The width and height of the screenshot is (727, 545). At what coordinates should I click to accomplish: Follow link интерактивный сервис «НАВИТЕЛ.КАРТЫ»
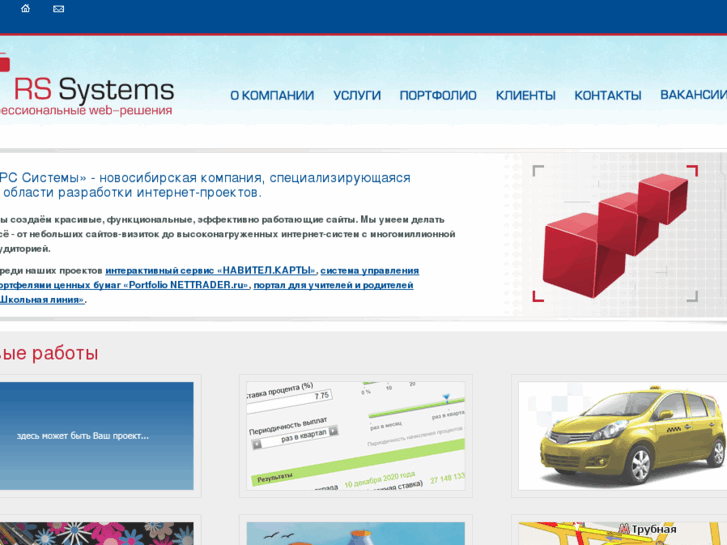(211, 270)
